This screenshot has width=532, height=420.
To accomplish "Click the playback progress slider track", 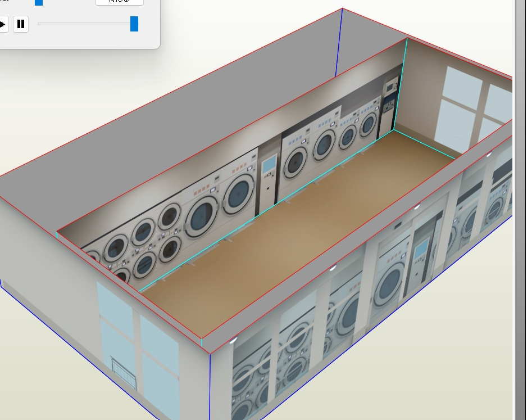I will (x=88, y=24).
